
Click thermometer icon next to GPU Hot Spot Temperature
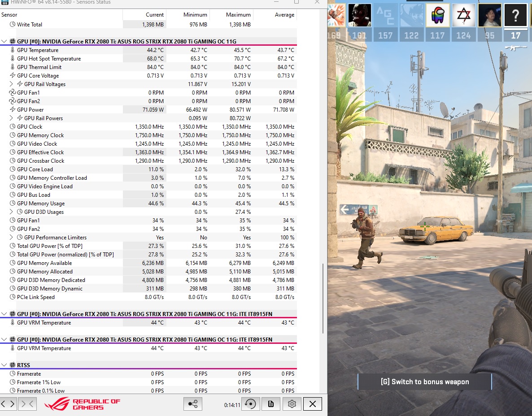[13, 58]
